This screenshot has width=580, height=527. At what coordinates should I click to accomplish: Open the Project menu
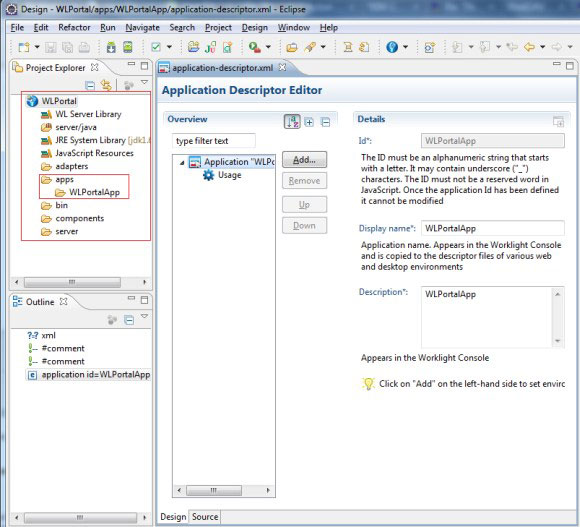[x=218, y=28]
